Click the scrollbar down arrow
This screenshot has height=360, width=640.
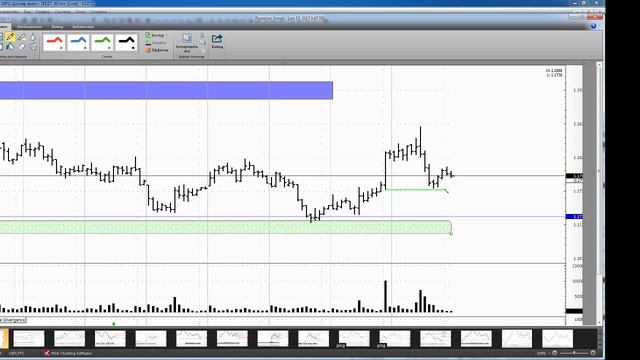(x=599, y=323)
